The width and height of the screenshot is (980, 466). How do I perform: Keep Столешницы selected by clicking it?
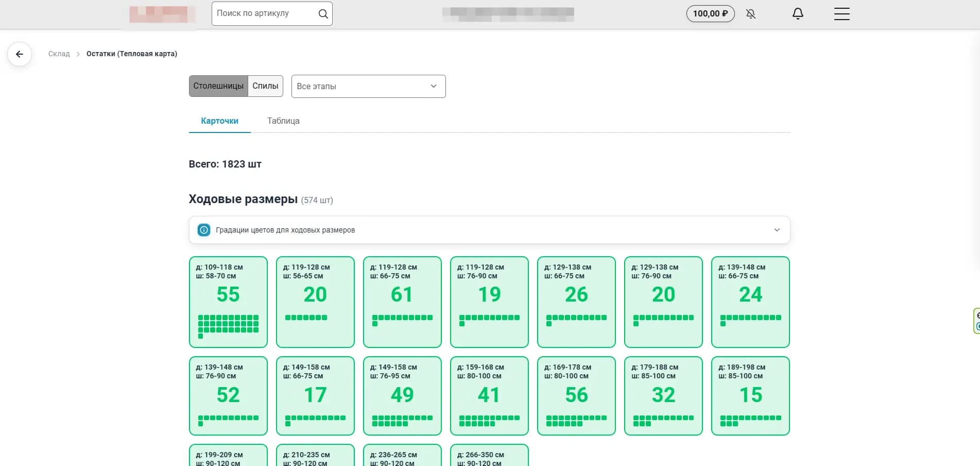218,86
